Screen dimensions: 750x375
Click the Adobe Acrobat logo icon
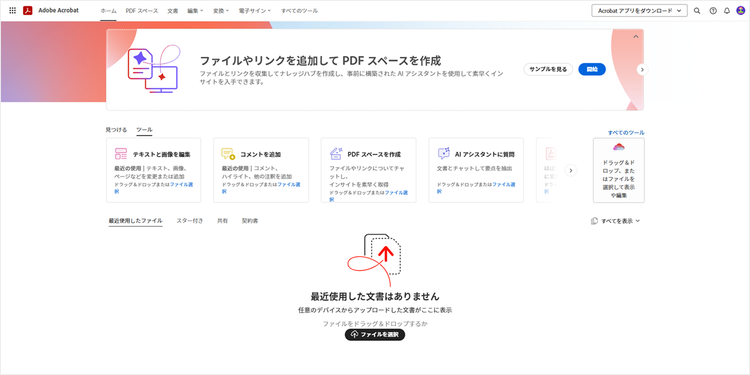coord(27,11)
